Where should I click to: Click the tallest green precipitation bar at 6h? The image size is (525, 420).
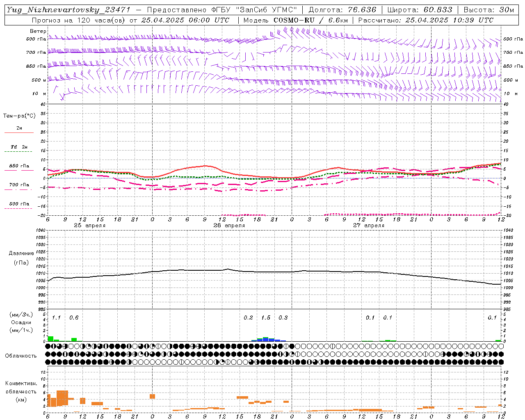click(50, 339)
